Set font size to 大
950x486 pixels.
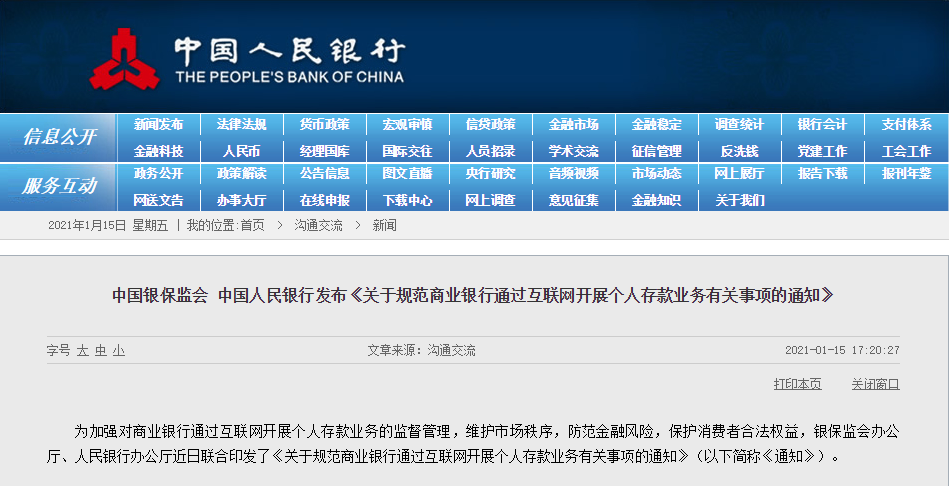82,350
